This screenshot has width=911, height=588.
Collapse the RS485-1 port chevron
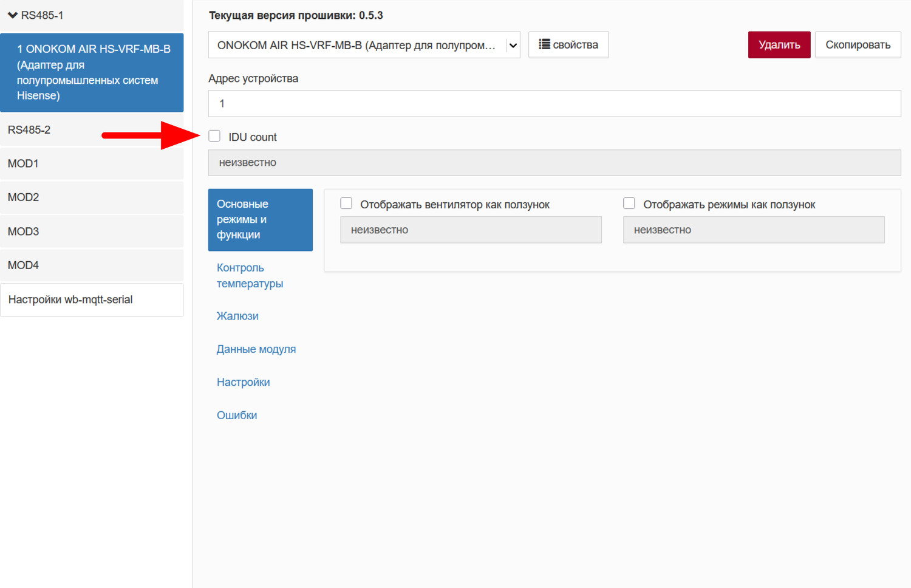tap(12, 15)
